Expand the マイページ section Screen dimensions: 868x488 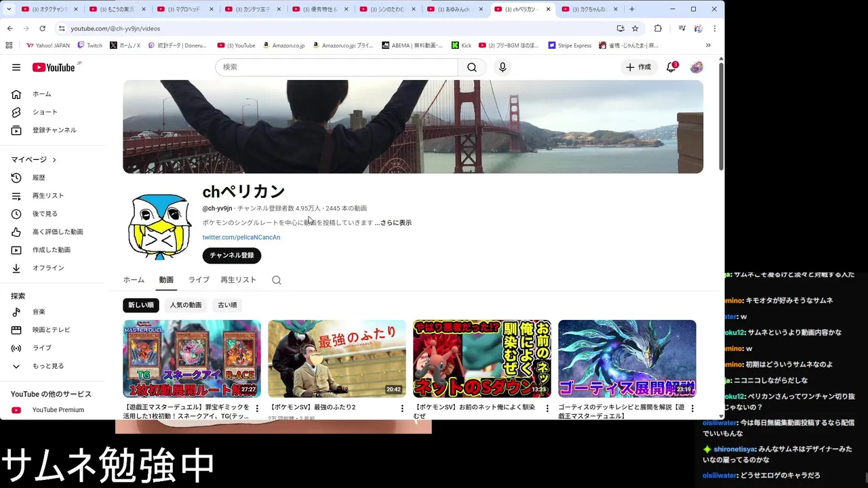pyautogui.click(x=34, y=159)
